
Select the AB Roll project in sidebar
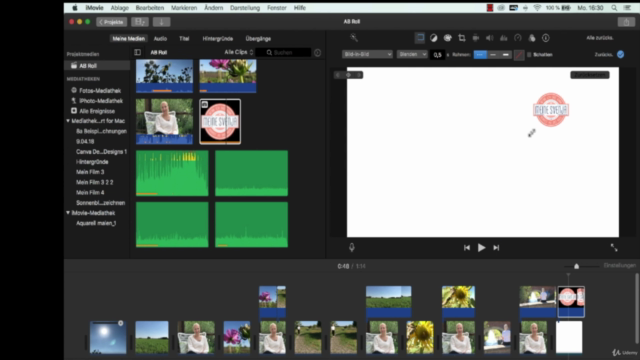coord(97,65)
